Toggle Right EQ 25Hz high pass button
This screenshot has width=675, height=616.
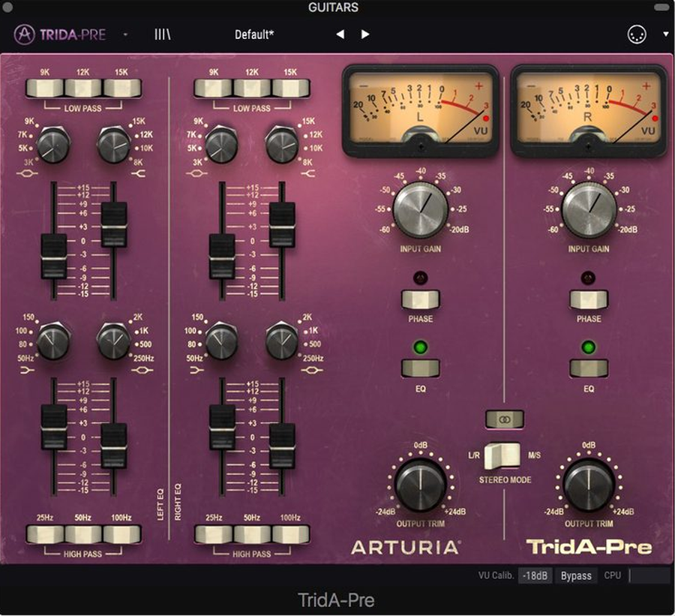pyautogui.click(x=214, y=534)
